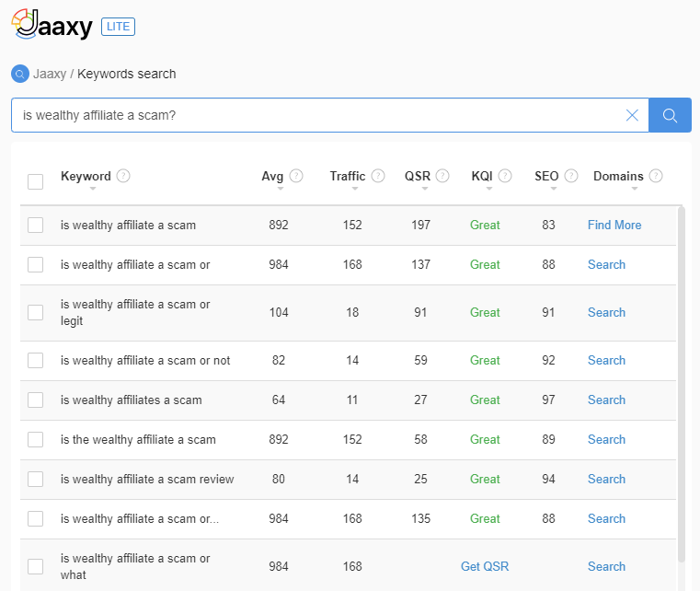Click Search domains for 'scam or not'
This screenshot has width=700, height=591.
click(x=606, y=360)
